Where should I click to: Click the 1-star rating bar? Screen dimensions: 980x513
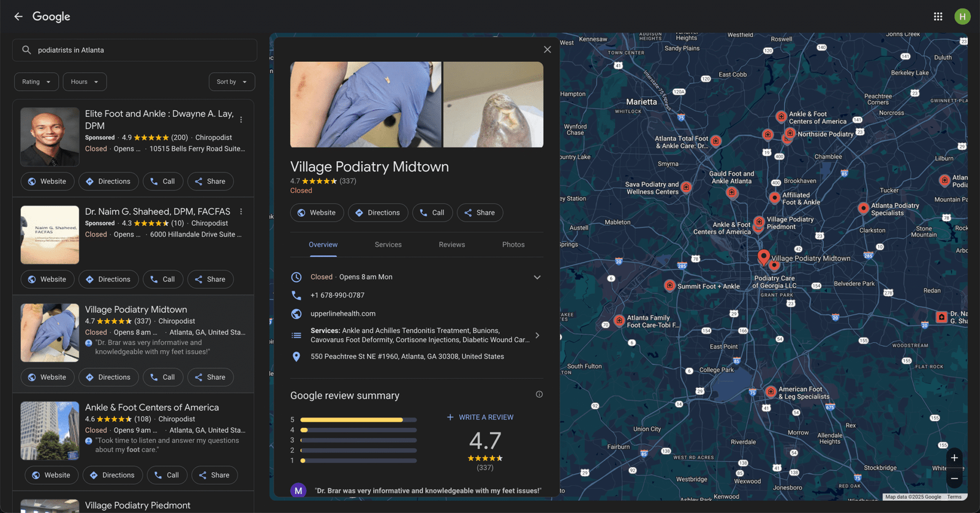(358, 460)
